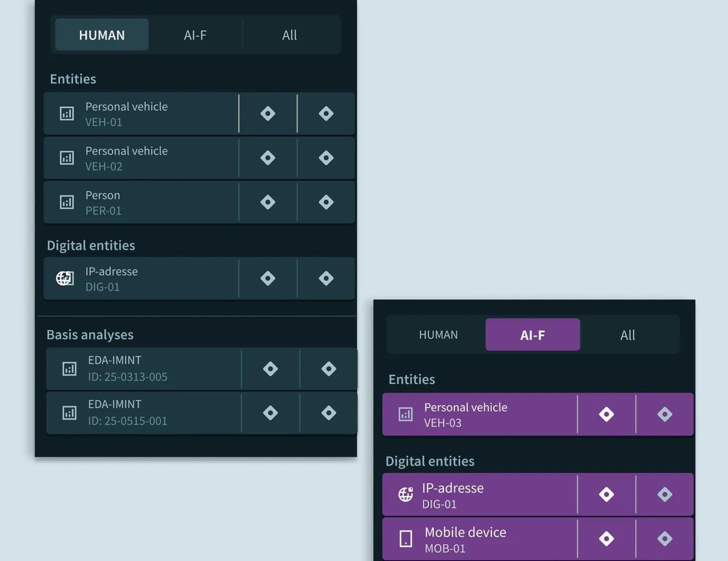The width and height of the screenshot is (728, 561).
Task: Switch to HUMAN tab in dark left panel
Action: coord(102,35)
